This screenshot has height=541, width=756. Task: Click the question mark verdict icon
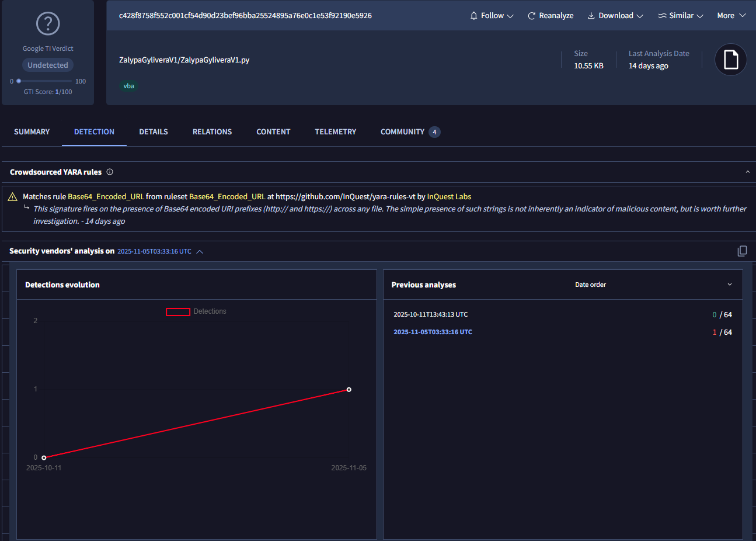click(x=48, y=23)
